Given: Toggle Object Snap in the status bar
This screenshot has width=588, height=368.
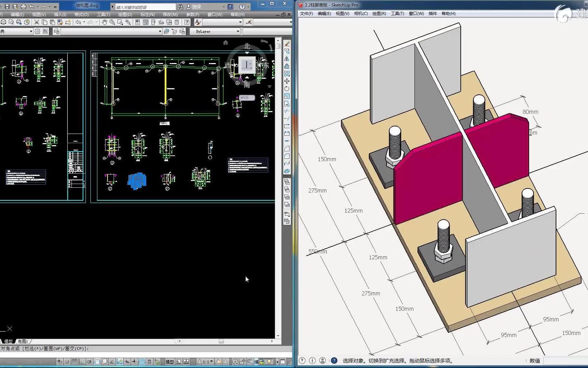Looking at the screenshot, I should pyautogui.click(x=97, y=362).
